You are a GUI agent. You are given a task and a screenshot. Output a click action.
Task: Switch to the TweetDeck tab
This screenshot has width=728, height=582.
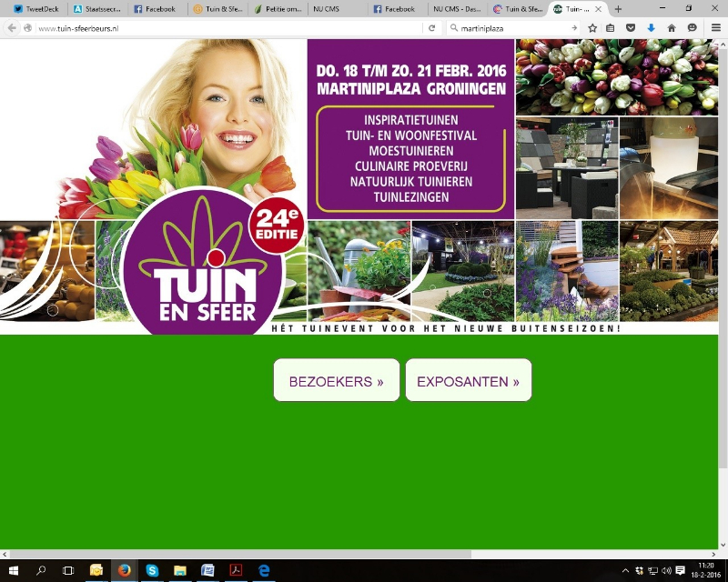point(36,8)
